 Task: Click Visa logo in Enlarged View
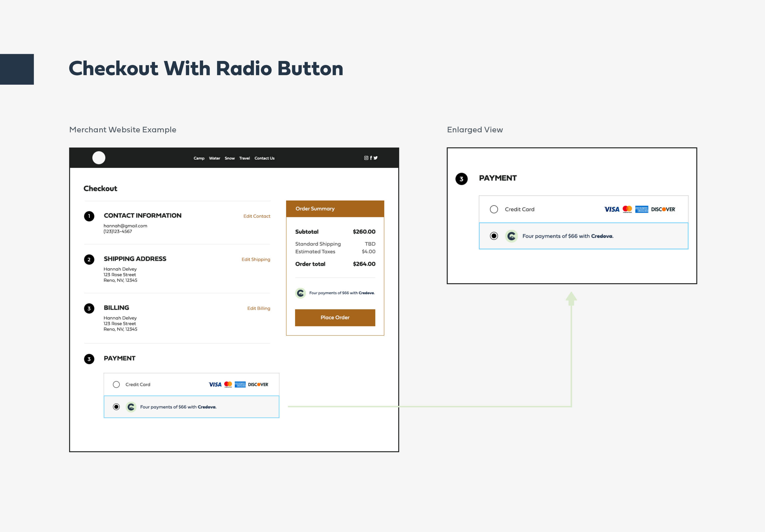click(612, 209)
